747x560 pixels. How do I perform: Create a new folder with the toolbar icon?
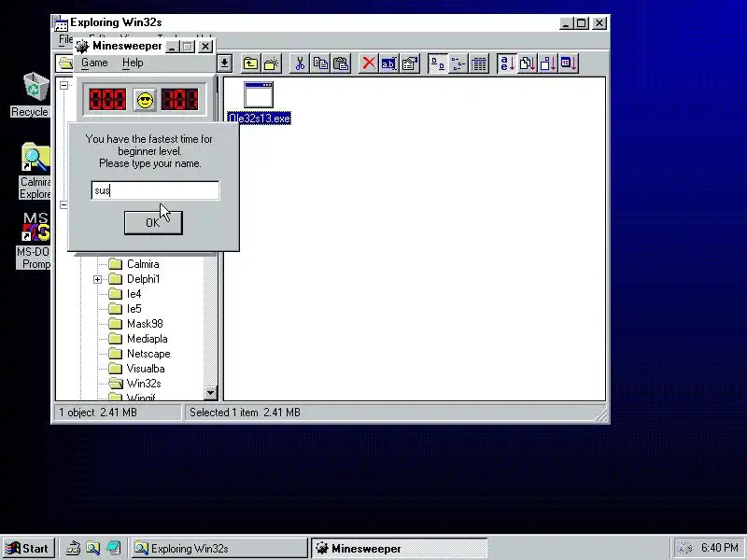click(x=272, y=63)
